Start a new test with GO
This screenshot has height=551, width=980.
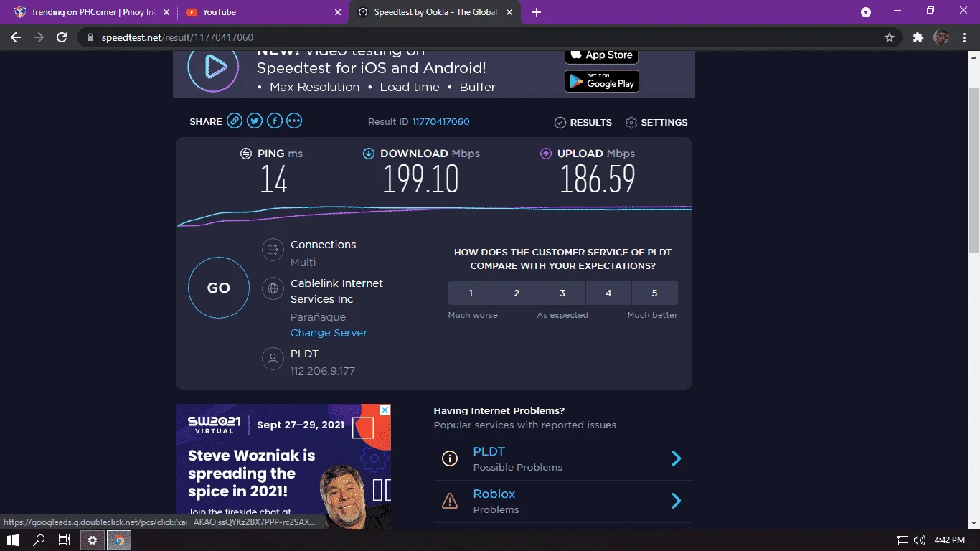[219, 288]
